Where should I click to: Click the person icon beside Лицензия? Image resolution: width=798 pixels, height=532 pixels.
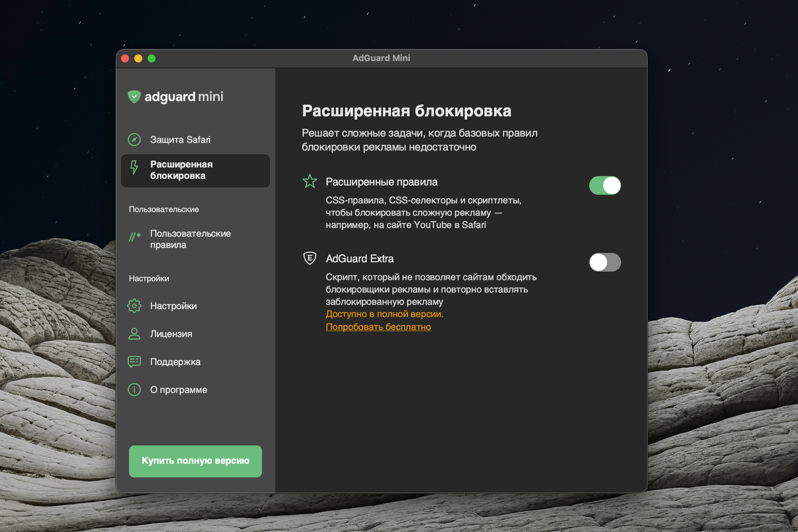point(135,334)
